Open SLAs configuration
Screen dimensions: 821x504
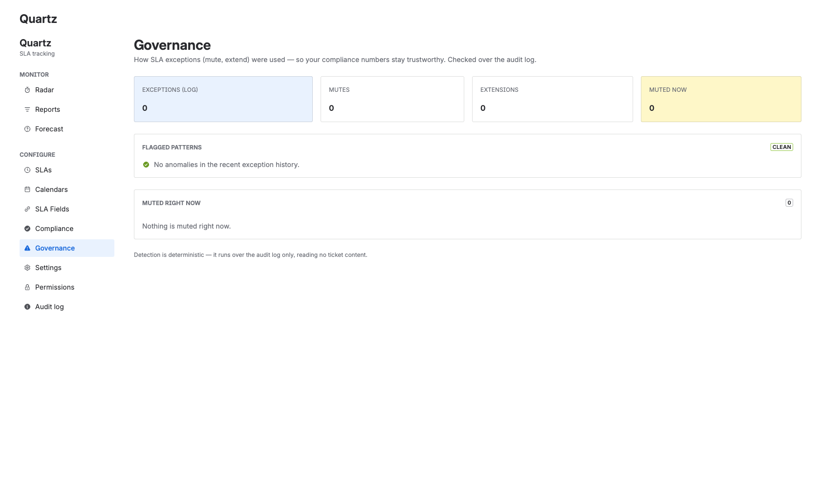pos(67,170)
